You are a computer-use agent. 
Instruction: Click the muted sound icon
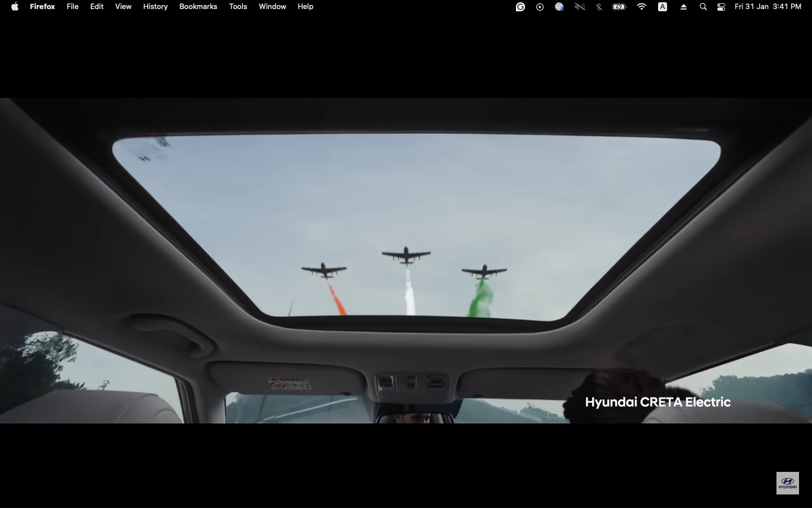(579, 7)
